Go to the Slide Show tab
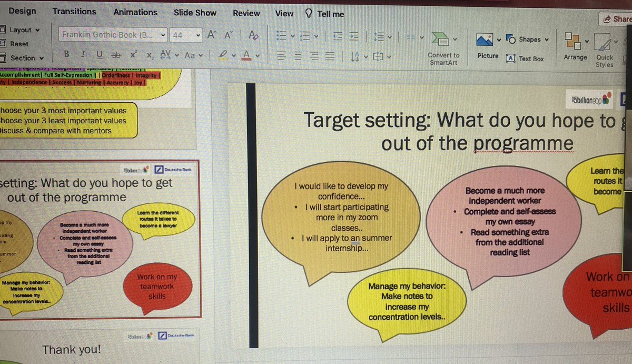Viewport: 632px width, 364px height. pyautogui.click(x=195, y=12)
